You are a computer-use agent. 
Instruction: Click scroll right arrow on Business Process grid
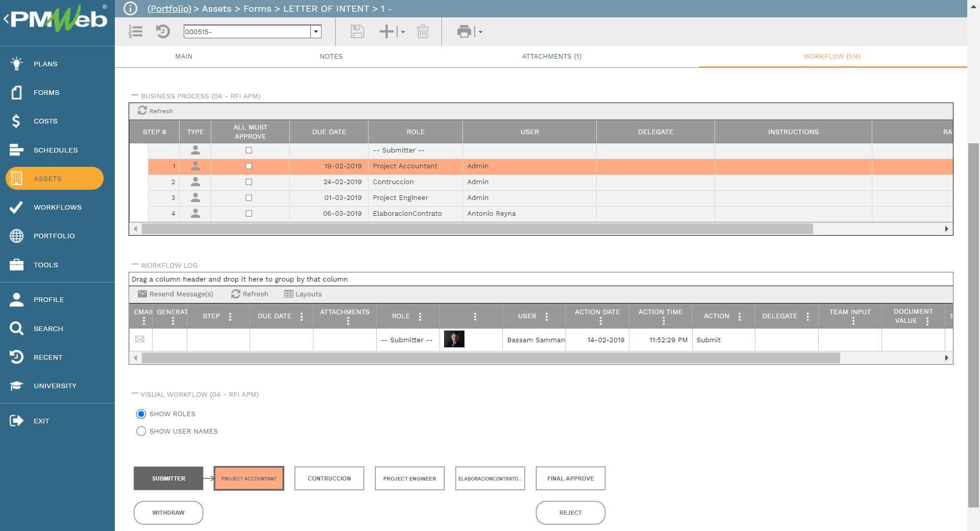(x=946, y=229)
